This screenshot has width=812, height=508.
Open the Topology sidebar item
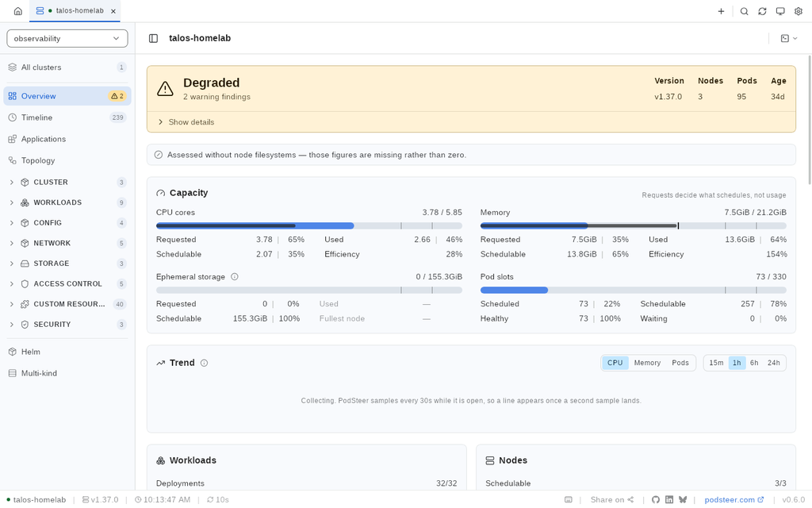pos(67,160)
